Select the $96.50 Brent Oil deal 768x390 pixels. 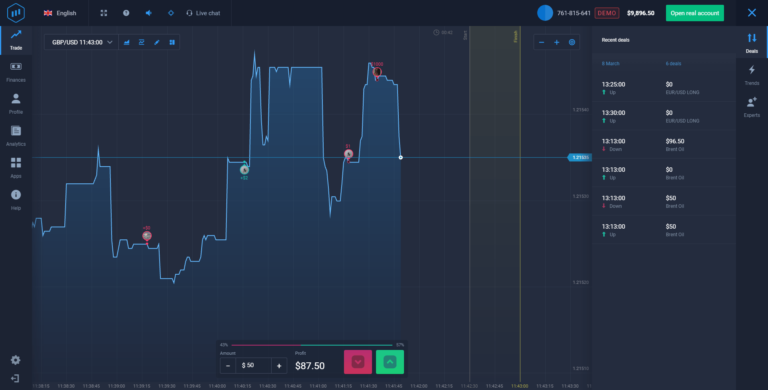pos(664,145)
